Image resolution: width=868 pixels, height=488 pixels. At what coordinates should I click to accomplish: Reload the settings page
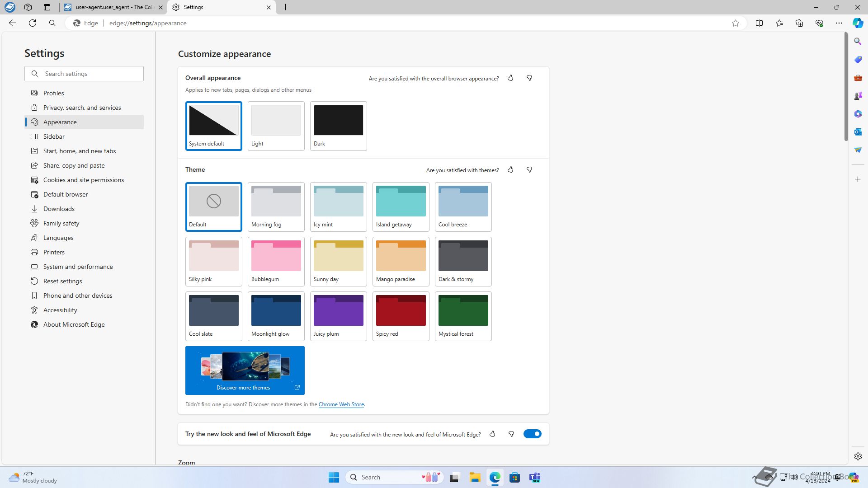pyautogui.click(x=33, y=23)
